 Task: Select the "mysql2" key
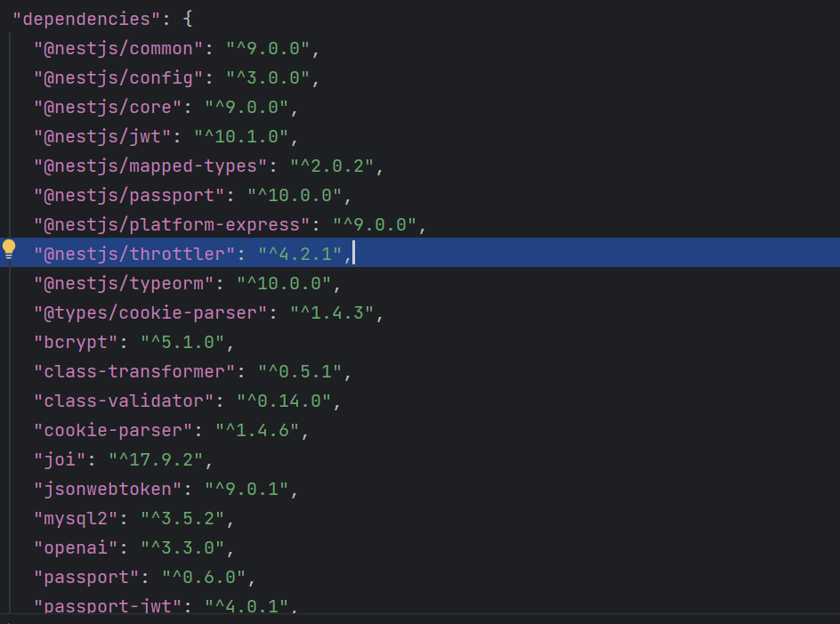(76, 518)
